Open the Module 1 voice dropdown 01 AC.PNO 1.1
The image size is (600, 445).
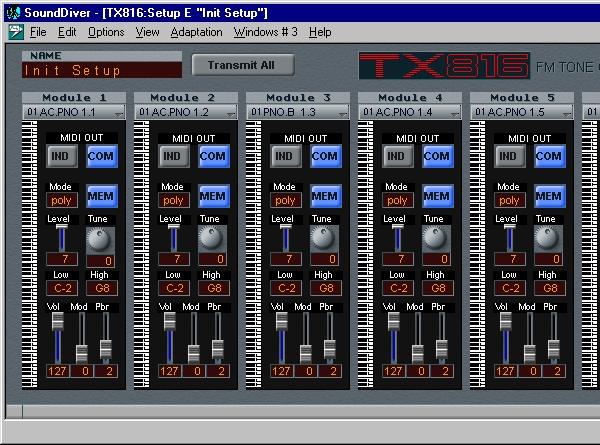coord(74,112)
